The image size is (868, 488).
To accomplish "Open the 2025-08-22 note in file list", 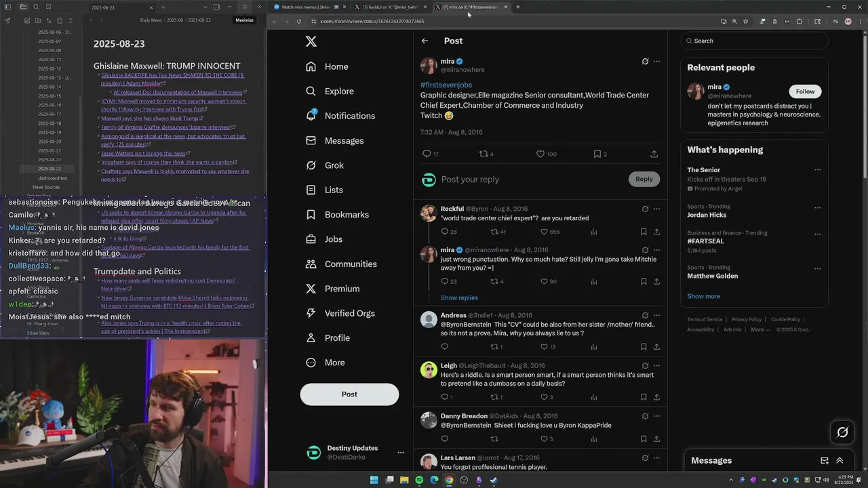I will click(x=50, y=159).
